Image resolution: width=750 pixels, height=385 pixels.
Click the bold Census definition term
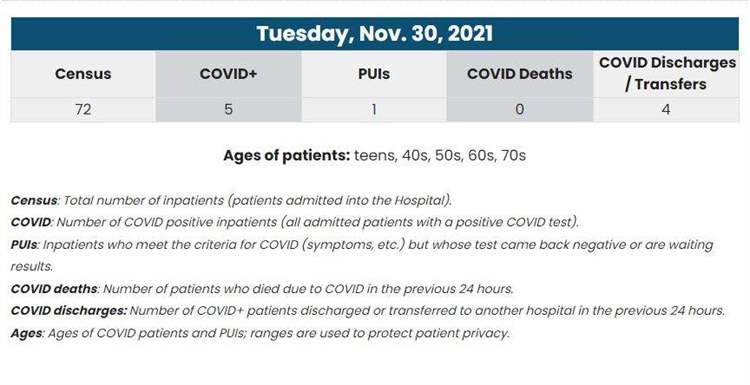tap(34, 200)
